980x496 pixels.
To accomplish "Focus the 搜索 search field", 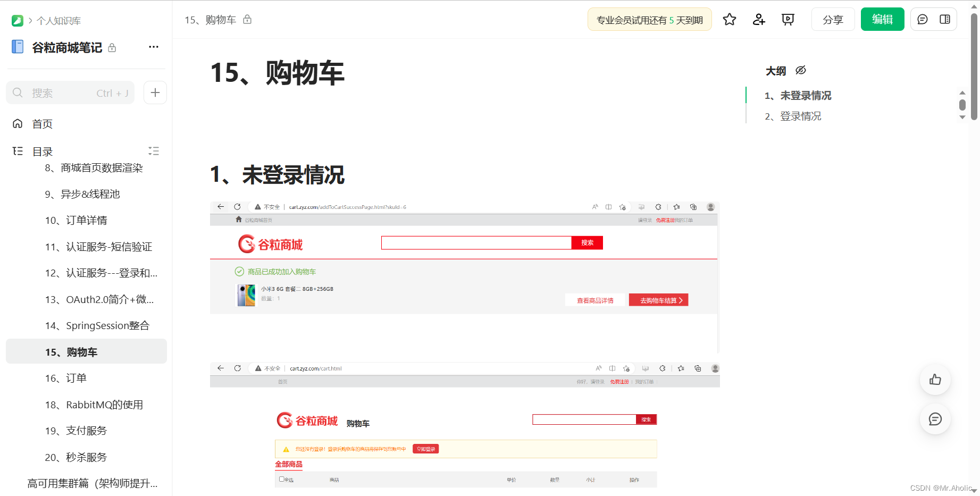I will pyautogui.click(x=70, y=93).
